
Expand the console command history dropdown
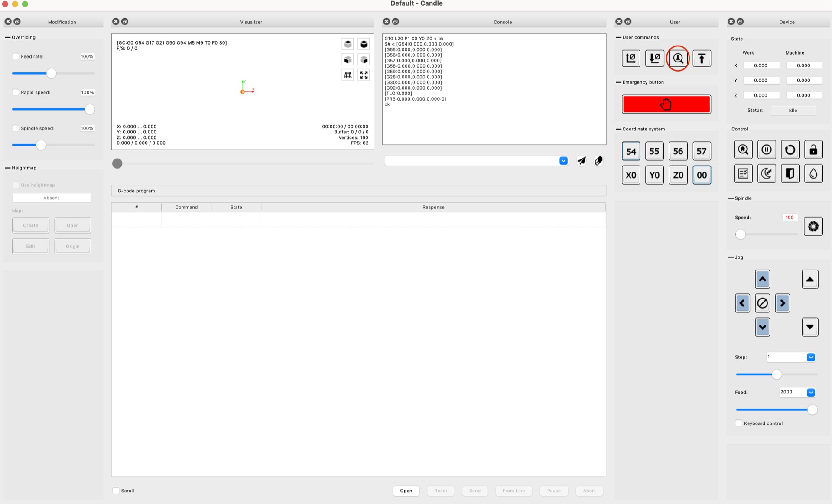click(563, 160)
